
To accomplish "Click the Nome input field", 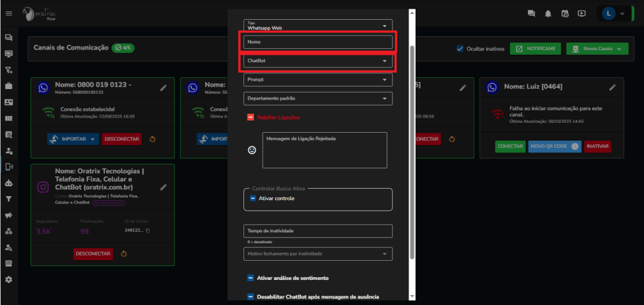I will tap(318, 42).
